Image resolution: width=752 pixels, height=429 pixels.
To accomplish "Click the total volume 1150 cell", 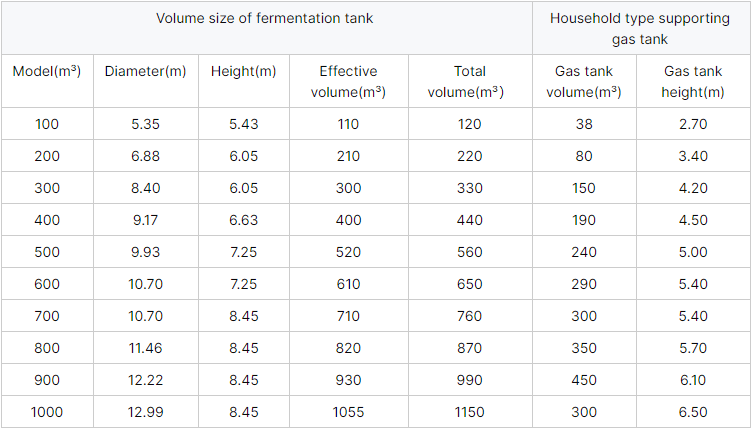I will pos(469,412).
